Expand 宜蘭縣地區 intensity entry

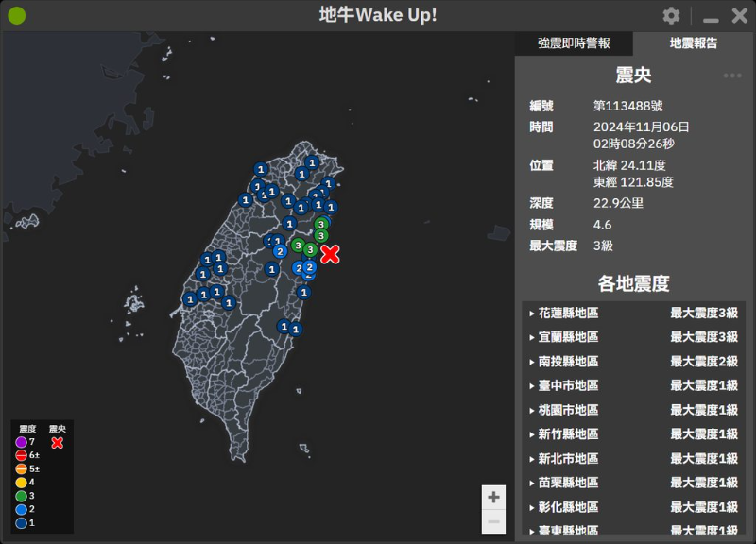pos(633,337)
